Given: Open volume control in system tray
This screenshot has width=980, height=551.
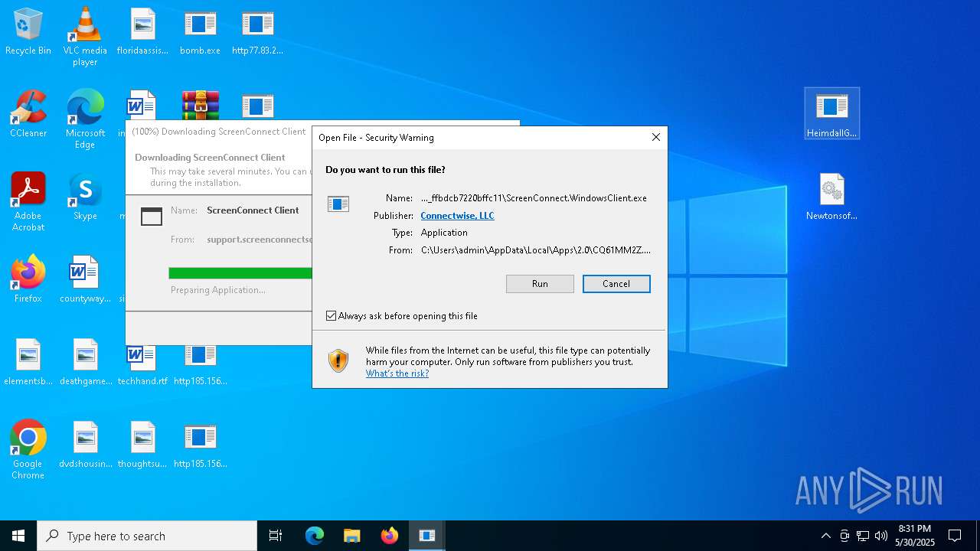Looking at the screenshot, I should [x=881, y=536].
